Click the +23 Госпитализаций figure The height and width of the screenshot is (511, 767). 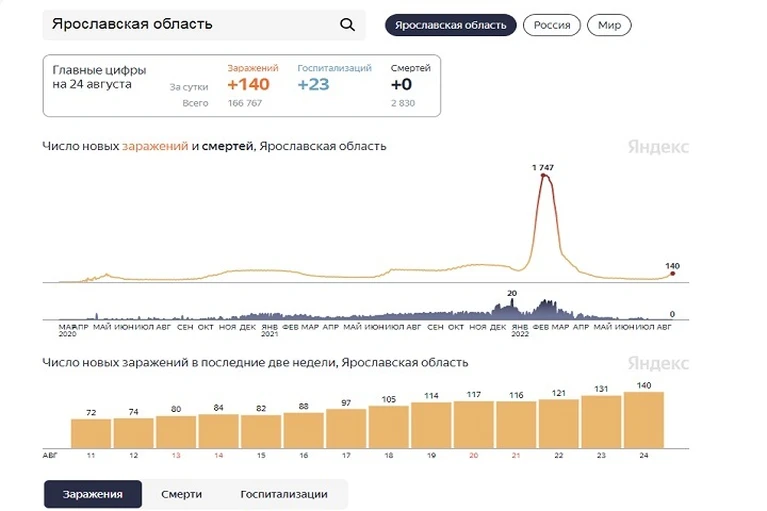coord(314,85)
